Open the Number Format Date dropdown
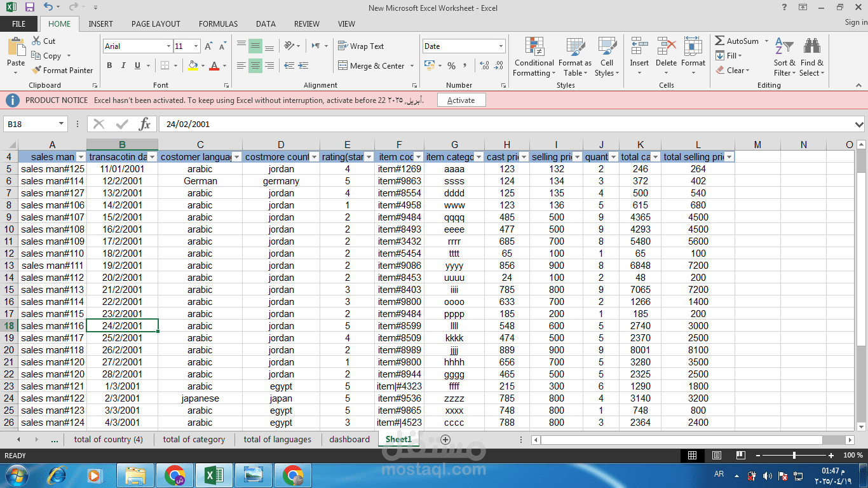The image size is (868, 488). (501, 46)
